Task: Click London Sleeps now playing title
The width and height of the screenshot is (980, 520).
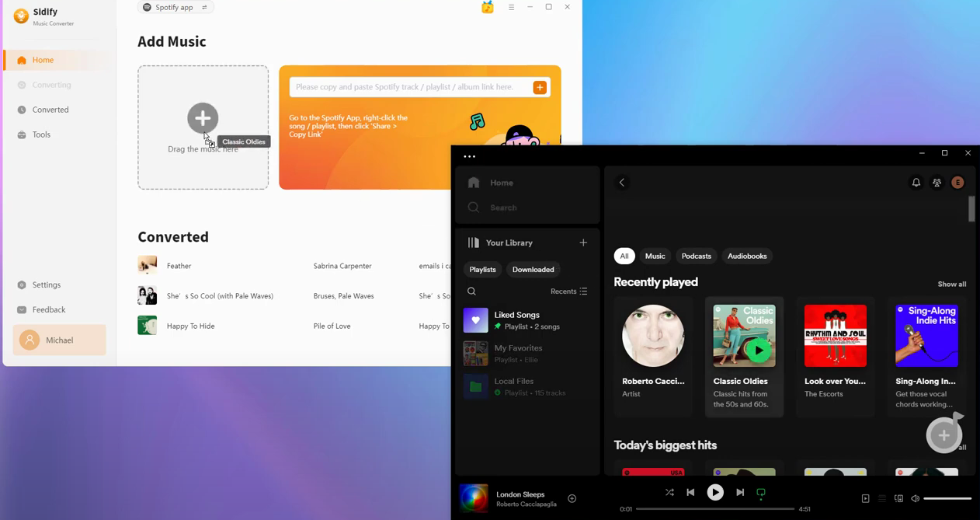Action: click(x=520, y=494)
